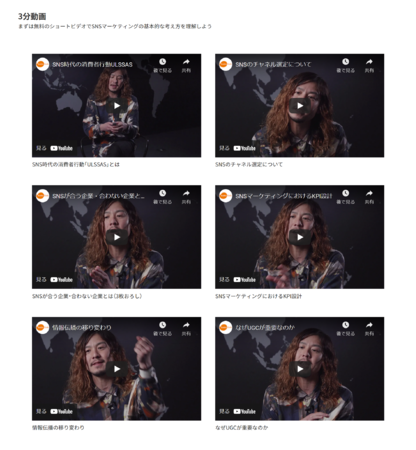416x450 pixels.
Task: Play the KPI設計 video
Action: pyautogui.click(x=300, y=237)
